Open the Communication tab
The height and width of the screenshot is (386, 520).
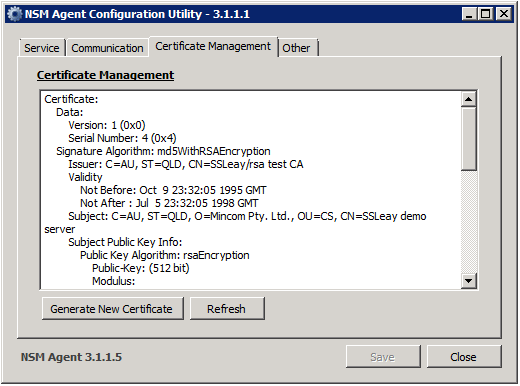tap(107, 48)
